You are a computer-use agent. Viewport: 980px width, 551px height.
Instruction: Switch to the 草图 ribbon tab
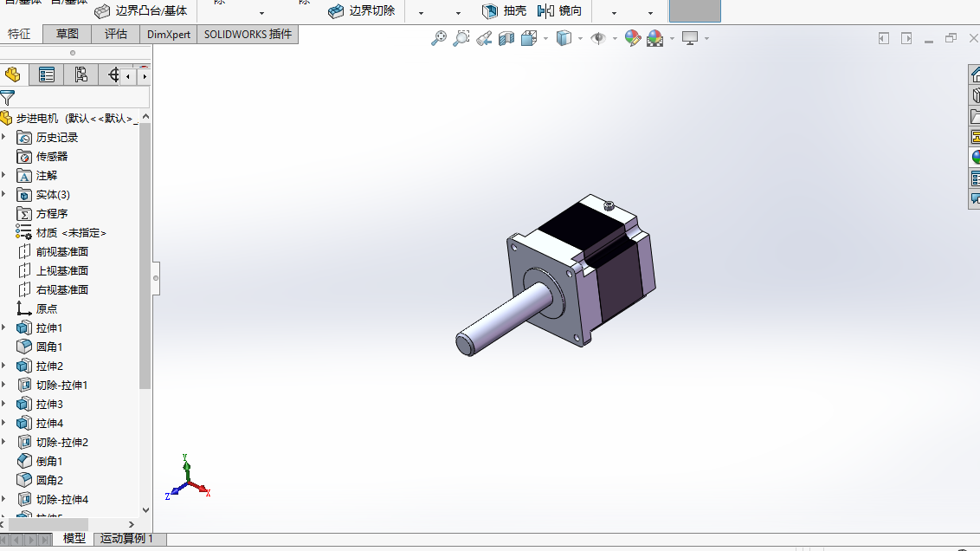tap(67, 34)
